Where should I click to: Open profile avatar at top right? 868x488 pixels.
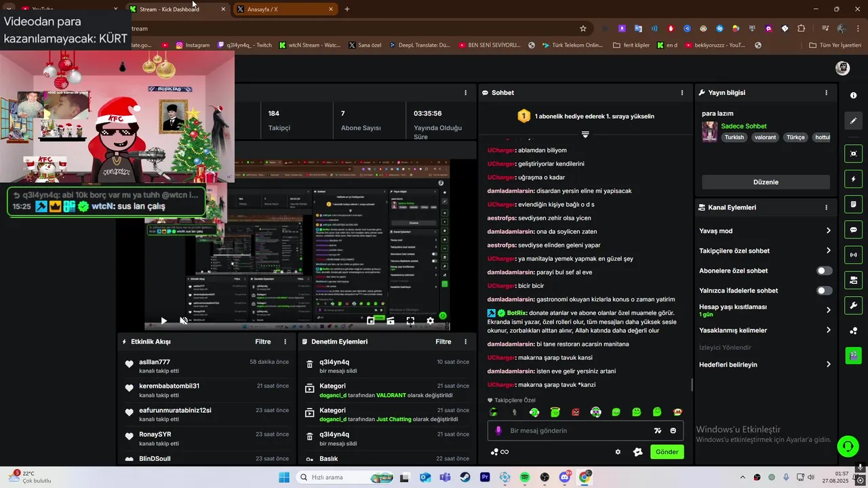click(842, 68)
